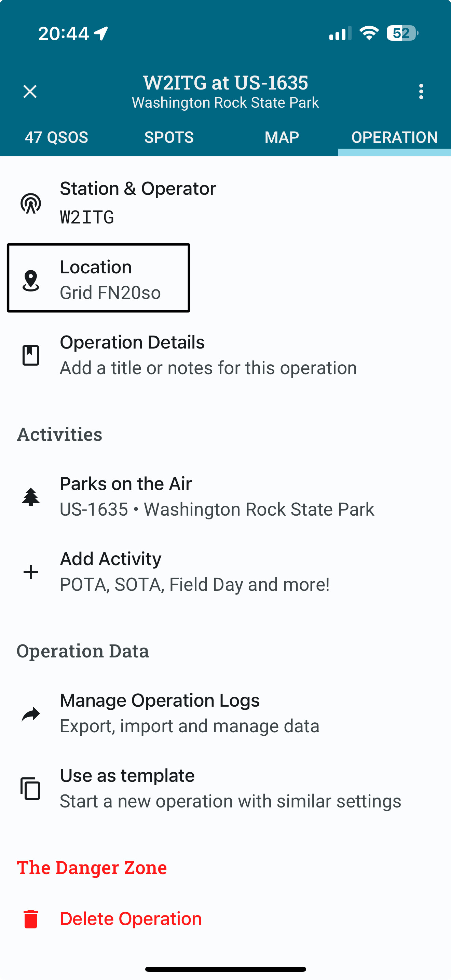Tap the red trash can icon
Viewport: 451px width, 980px height.
coord(31,919)
